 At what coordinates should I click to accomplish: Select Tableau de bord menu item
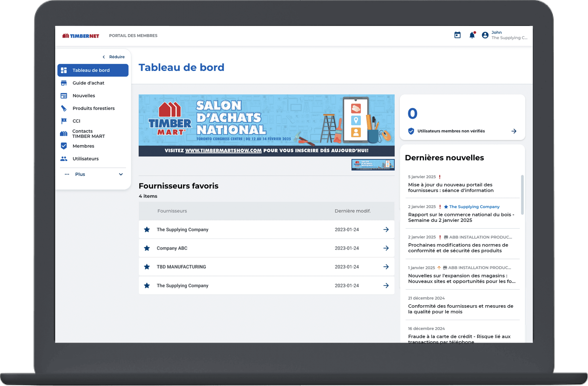coord(93,70)
